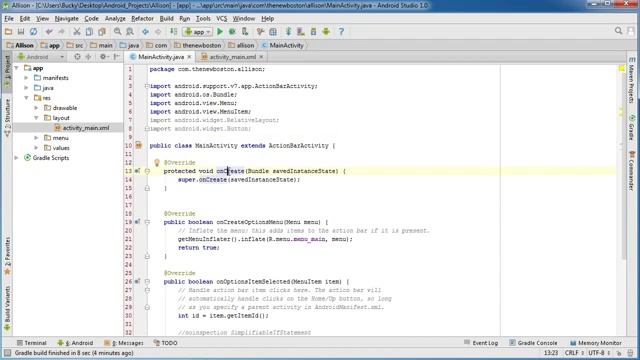Open SDK Manager icon
Image resolution: width=640 pixels, height=360 pixels.
(x=313, y=31)
